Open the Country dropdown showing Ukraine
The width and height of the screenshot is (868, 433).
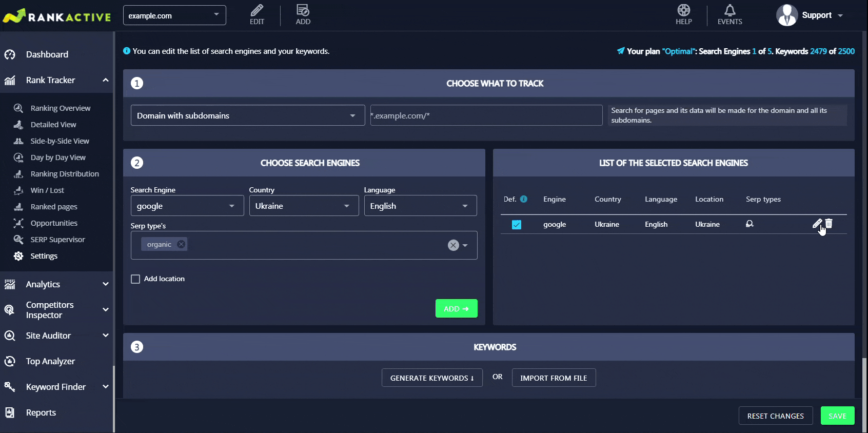click(304, 206)
